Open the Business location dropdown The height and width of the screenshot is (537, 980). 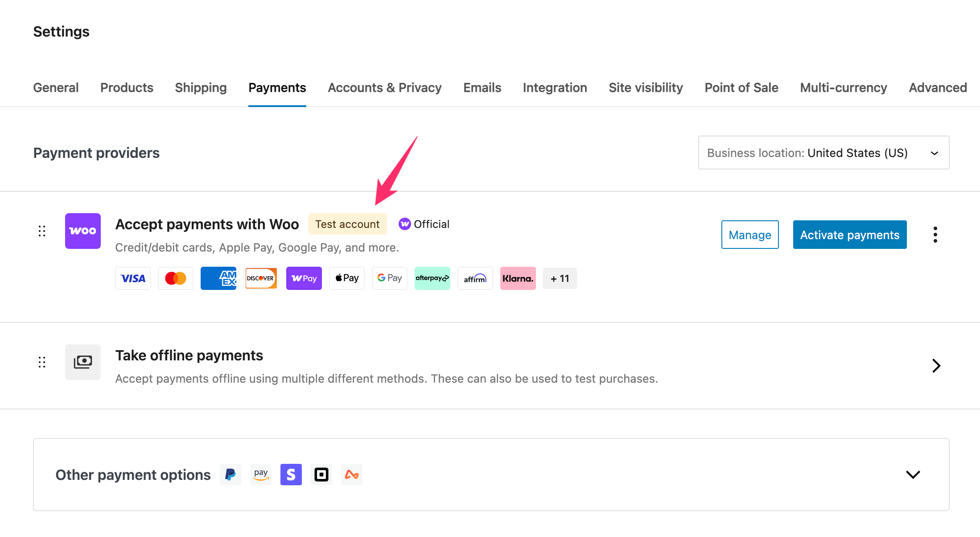823,153
